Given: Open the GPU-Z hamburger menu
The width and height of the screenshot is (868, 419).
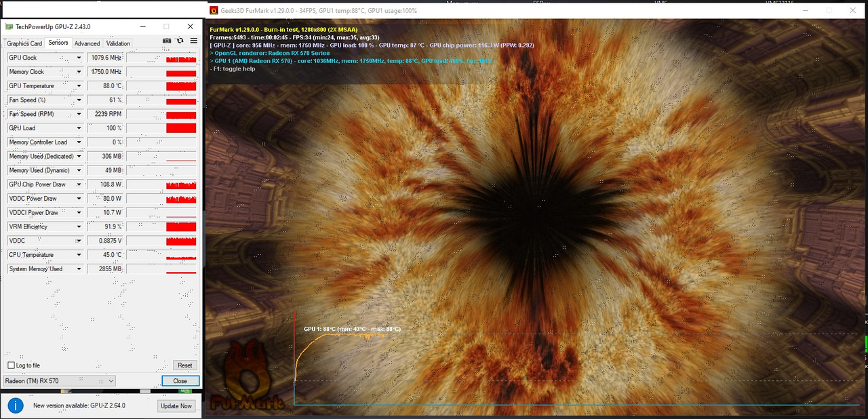Looking at the screenshot, I should tap(193, 41).
